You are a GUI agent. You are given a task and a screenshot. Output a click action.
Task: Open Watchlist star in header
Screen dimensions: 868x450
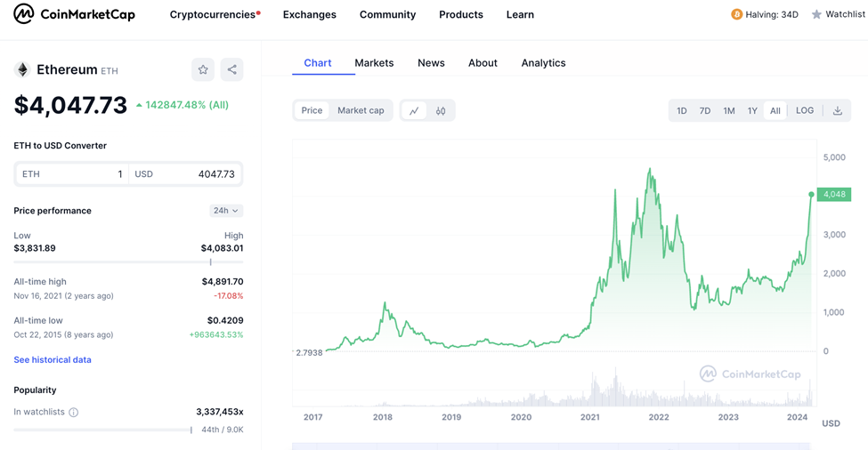816,14
